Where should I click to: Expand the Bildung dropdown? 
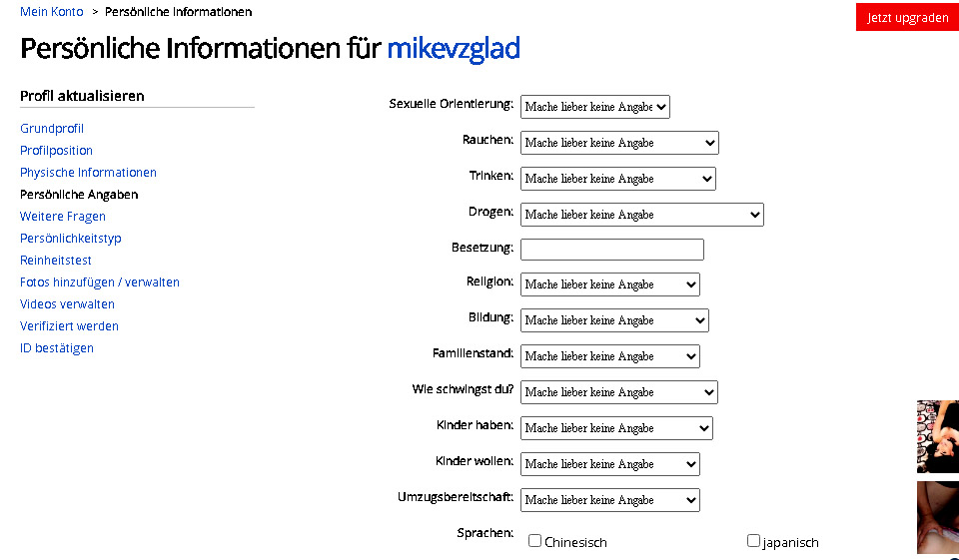click(x=614, y=320)
